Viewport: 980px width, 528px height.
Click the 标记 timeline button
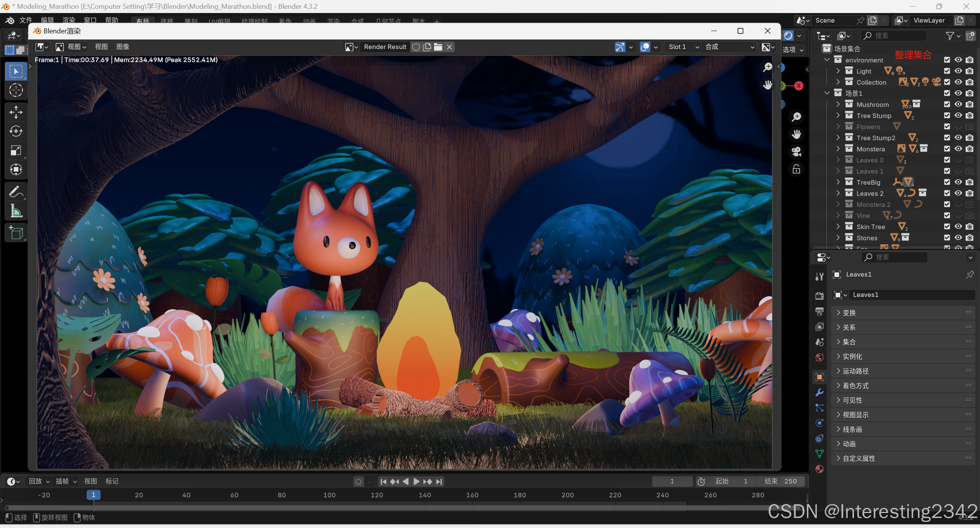(x=112, y=481)
